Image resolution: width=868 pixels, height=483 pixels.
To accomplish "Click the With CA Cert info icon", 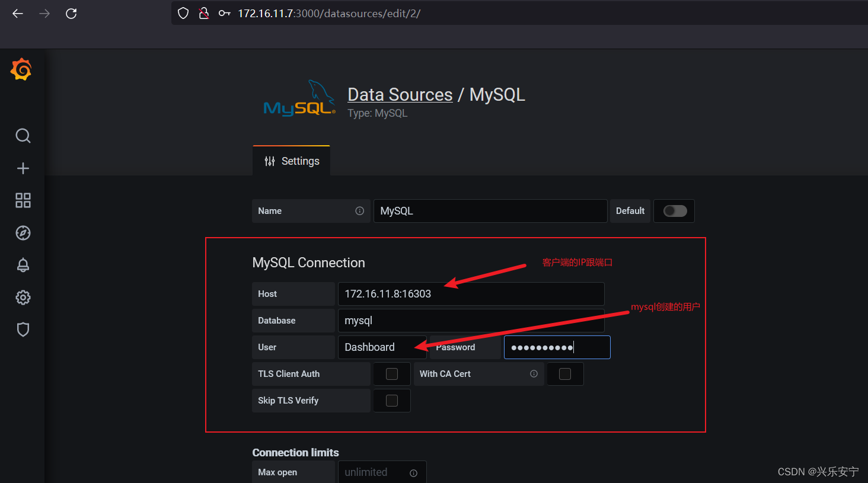I will [x=534, y=374].
